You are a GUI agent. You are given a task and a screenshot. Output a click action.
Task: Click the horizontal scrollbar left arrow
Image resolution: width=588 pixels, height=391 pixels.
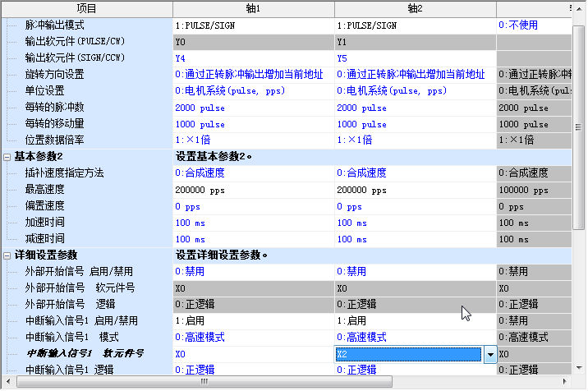(7, 383)
